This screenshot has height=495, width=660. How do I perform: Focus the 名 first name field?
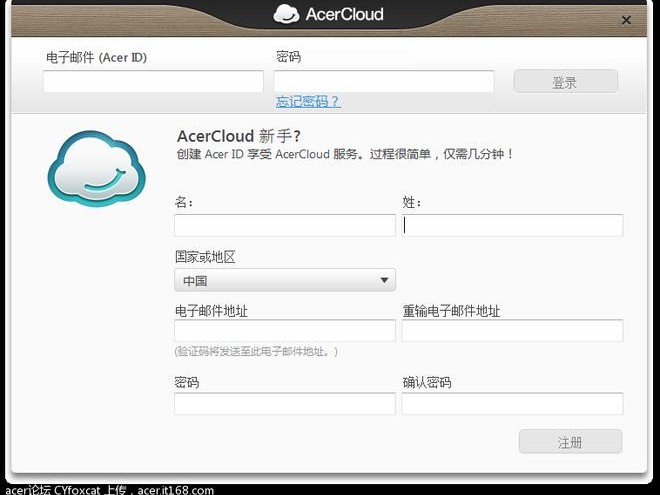[285, 225]
